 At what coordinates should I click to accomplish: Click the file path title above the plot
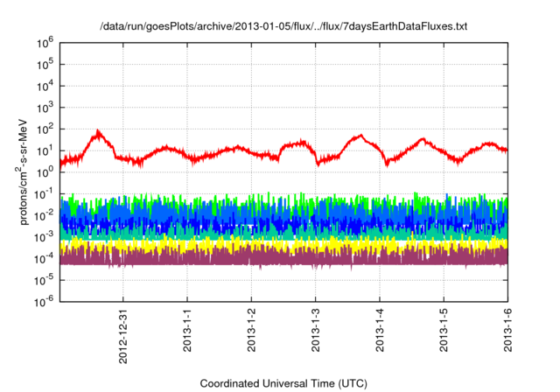click(283, 26)
